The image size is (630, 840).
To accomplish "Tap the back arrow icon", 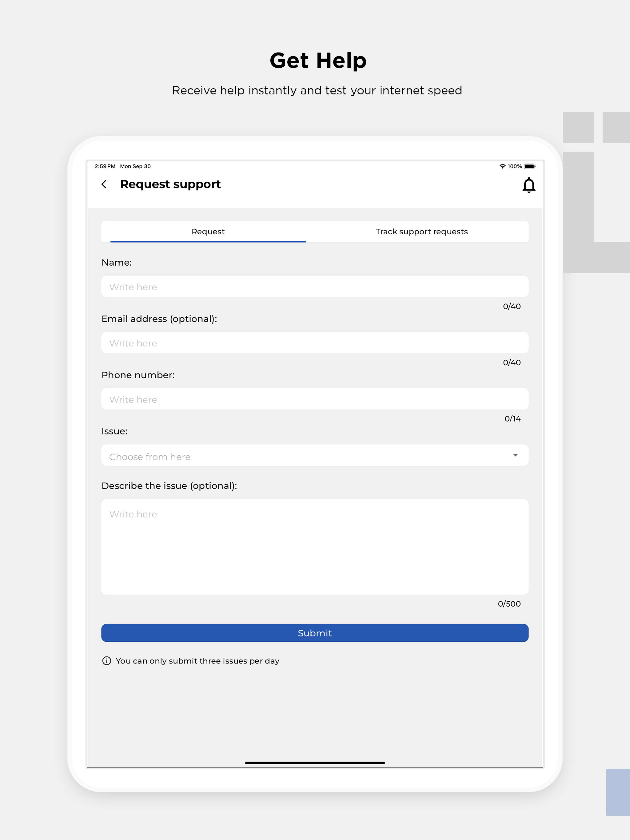I will 104,184.
